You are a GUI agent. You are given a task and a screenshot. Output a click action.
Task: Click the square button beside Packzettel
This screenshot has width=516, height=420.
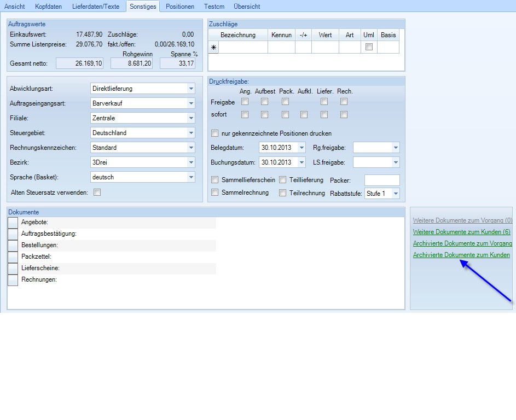pyautogui.click(x=13, y=256)
